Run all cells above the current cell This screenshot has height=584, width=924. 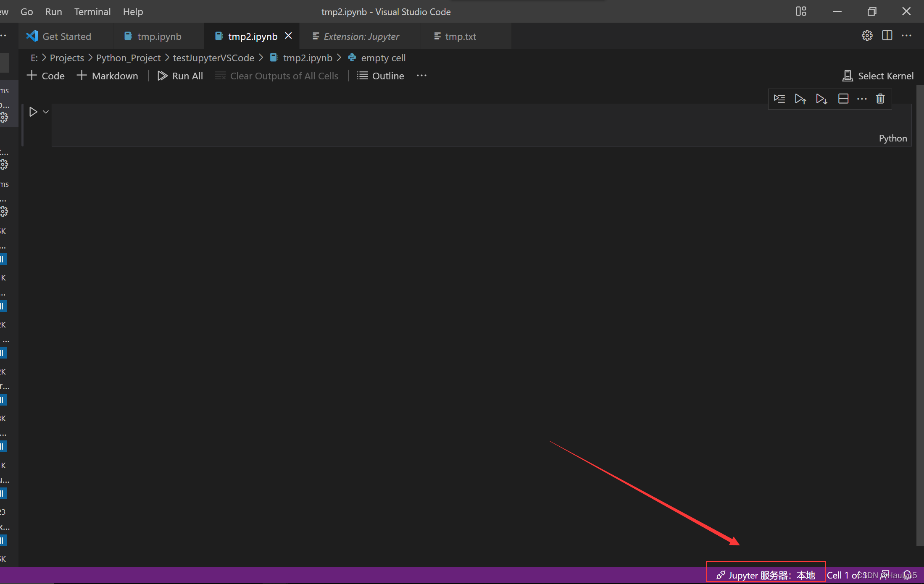[800, 99]
